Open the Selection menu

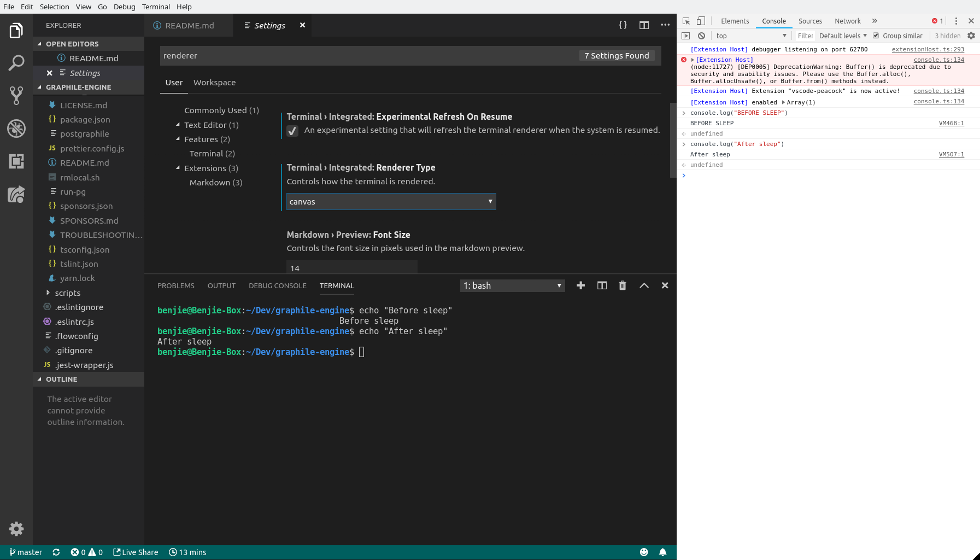click(54, 7)
